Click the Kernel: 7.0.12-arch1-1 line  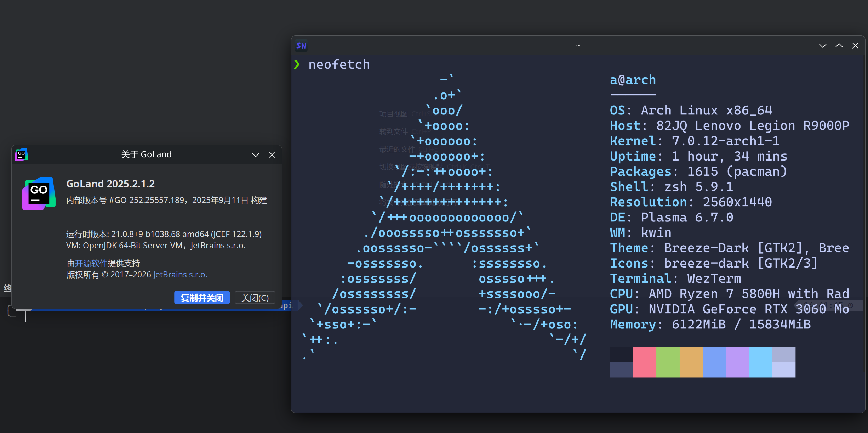pyautogui.click(x=695, y=141)
